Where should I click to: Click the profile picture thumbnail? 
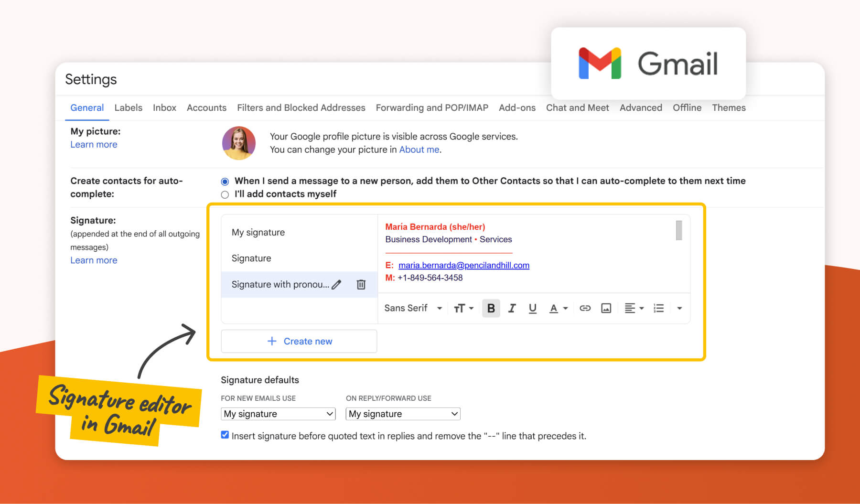point(239,143)
